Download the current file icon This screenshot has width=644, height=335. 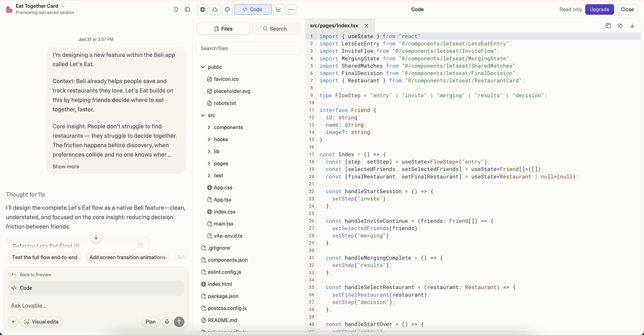(632, 25)
